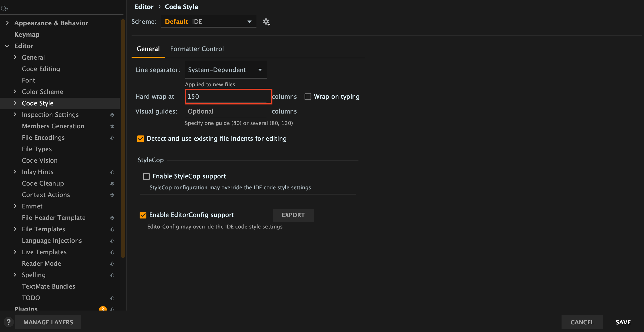
Task: Expand the Spelling node
Action: pyautogui.click(x=15, y=275)
